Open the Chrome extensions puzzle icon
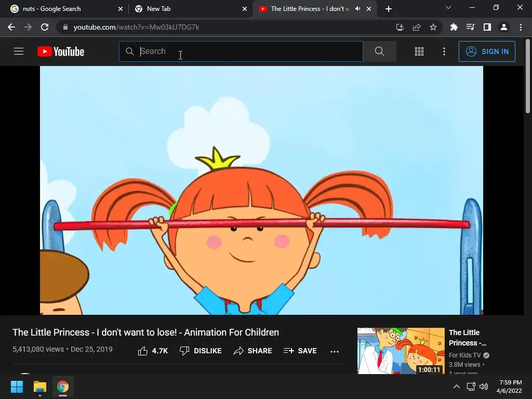The height and width of the screenshot is (399, 532). (454, 27)
